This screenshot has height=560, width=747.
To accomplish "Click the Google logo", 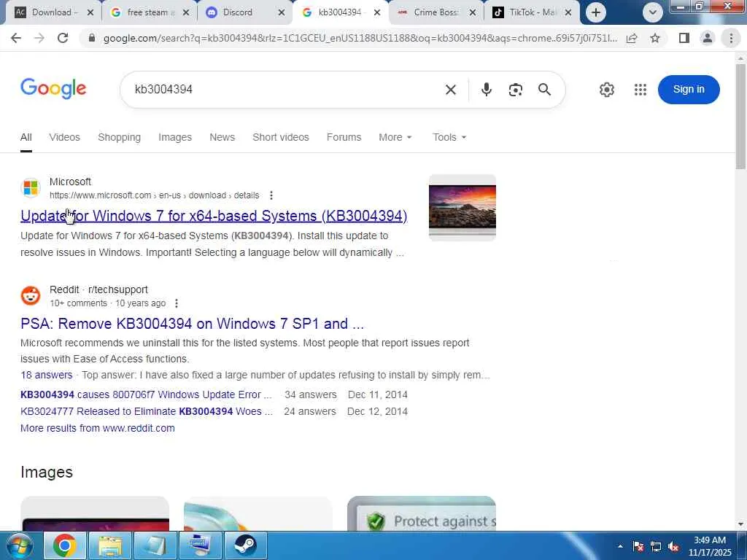I will coord(53,88).
